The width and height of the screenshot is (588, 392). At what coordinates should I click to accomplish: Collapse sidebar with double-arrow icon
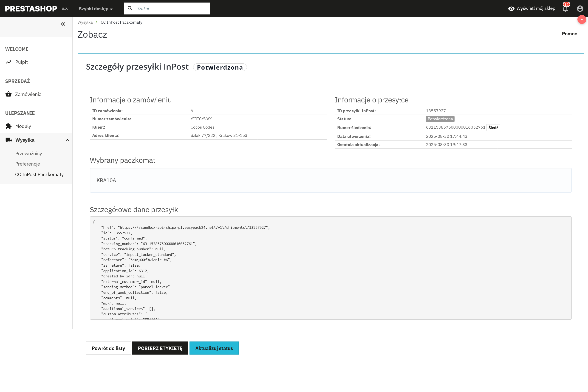point(63,24)
